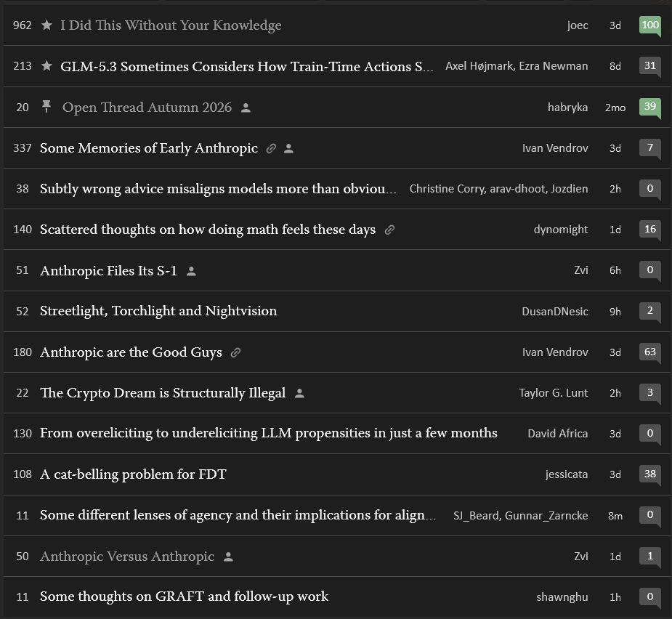Click the person icon after Anthropic Versus Anthropic

(228, 557)
